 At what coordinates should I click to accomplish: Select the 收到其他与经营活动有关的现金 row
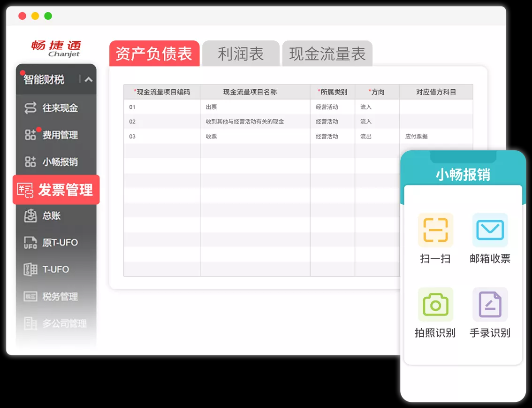point(244,122)
